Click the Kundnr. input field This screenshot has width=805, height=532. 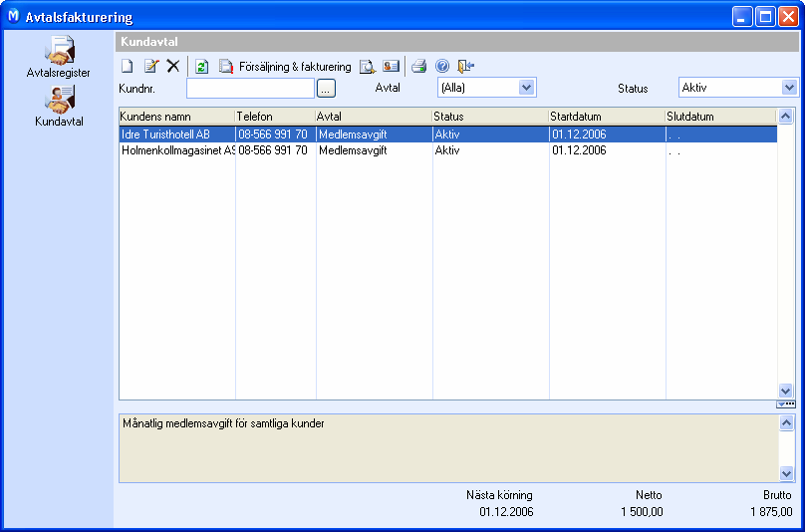pos(250,88)
